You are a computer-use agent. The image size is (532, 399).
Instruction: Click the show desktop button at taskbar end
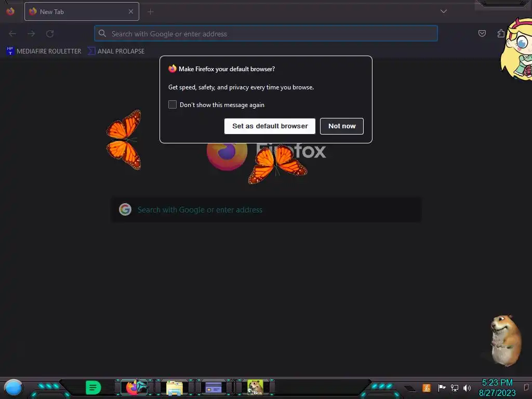pos(526,388)
